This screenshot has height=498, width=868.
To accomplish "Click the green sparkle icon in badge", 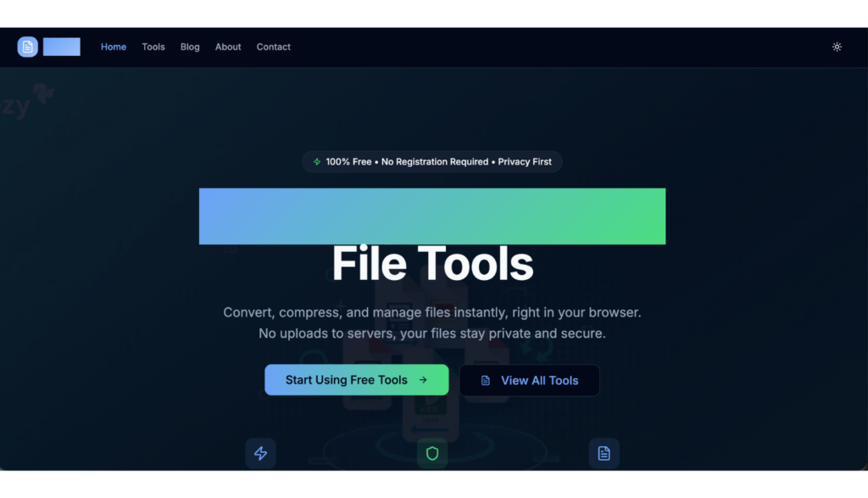I will coord(317,162).
